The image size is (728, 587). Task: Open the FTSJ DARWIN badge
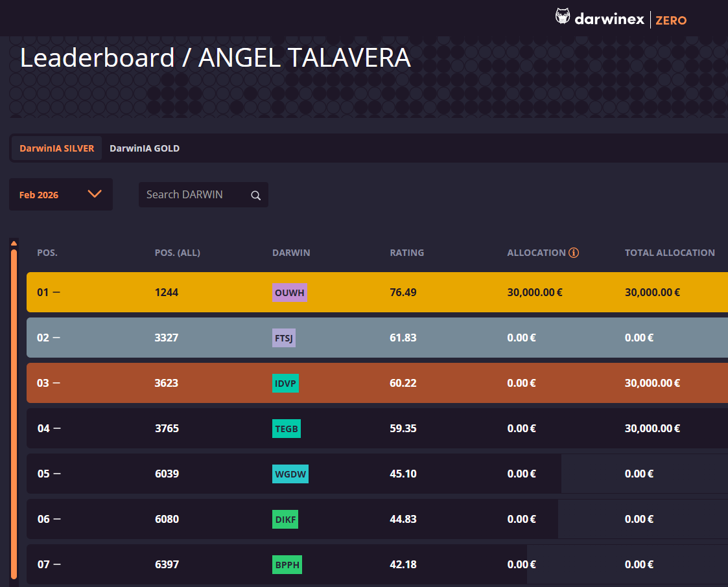284,338
